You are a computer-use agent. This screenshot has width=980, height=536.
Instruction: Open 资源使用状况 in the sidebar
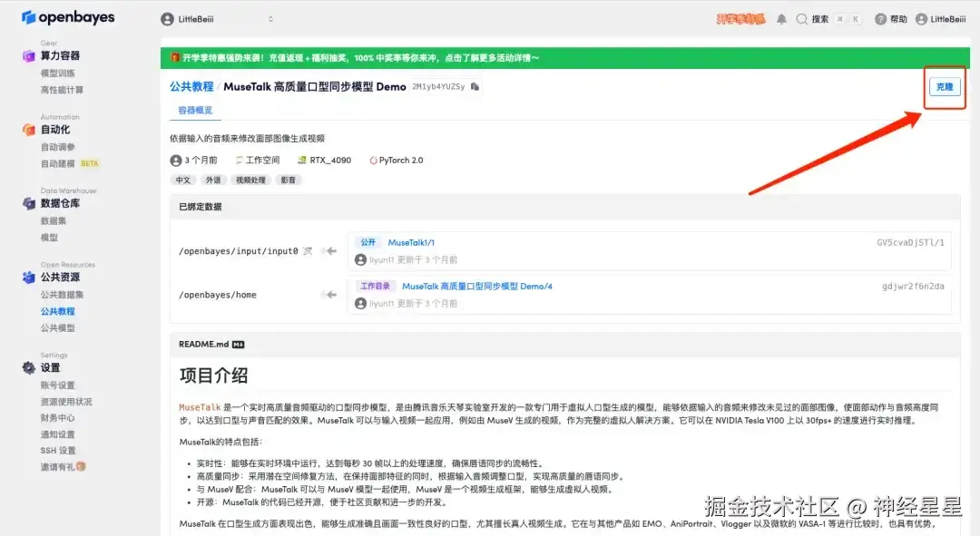(66, 402)
